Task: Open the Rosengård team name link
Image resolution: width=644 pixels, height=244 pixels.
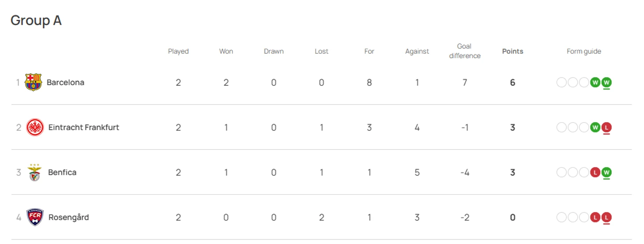Action: [x=68, y=218]
